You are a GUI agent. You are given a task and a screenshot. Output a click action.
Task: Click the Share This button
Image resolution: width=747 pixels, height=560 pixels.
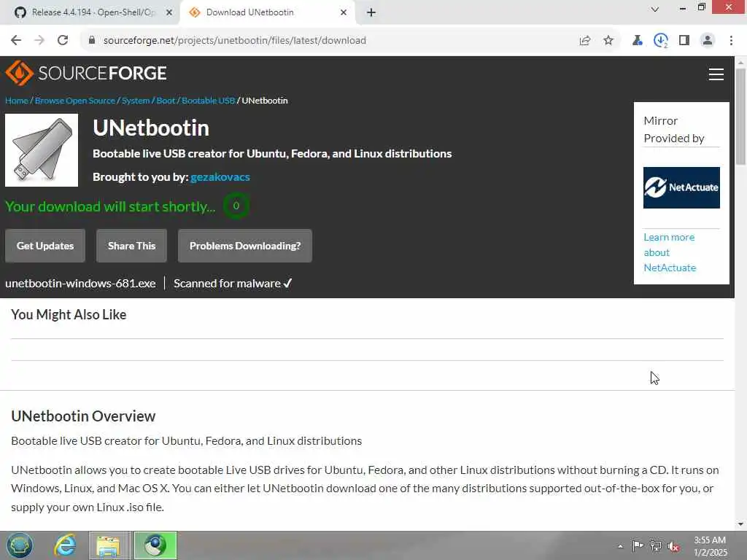(131, 246)
